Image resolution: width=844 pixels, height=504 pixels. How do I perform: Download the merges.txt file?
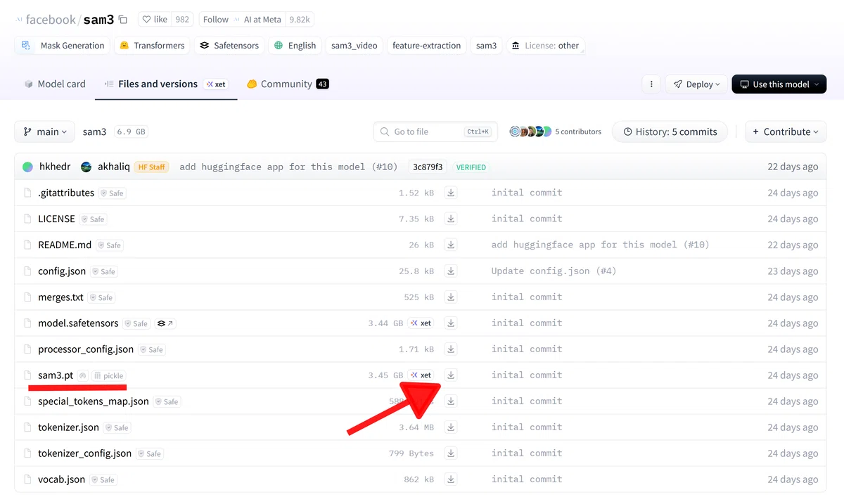(x=451, y=297)
